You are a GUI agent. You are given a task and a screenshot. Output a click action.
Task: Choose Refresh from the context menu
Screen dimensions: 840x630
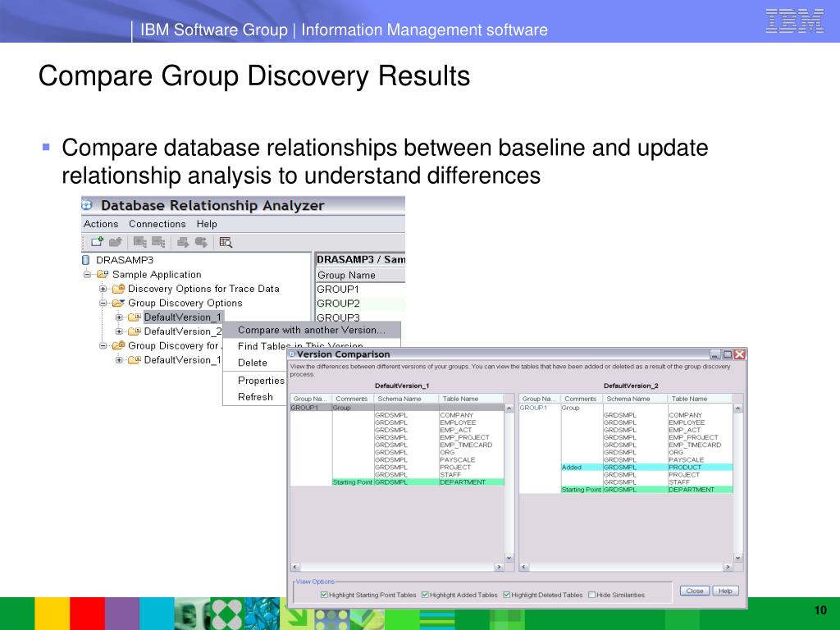point(256,397)
